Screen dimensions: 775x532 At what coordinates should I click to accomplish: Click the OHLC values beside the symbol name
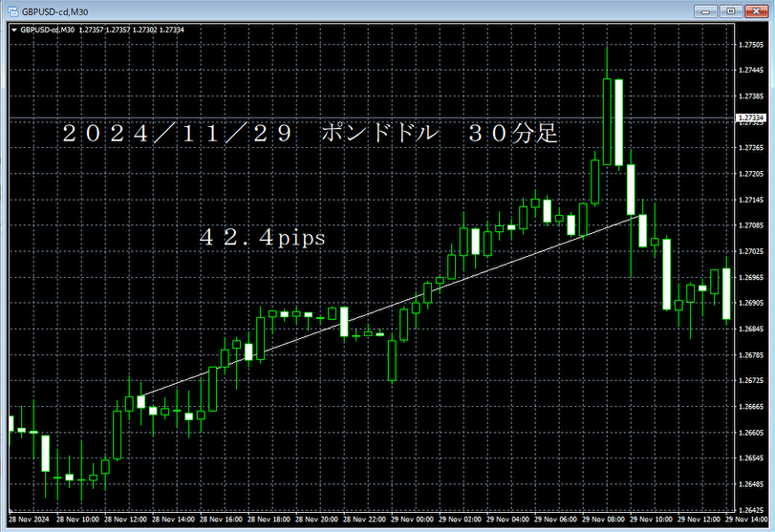tap(133, 30)
